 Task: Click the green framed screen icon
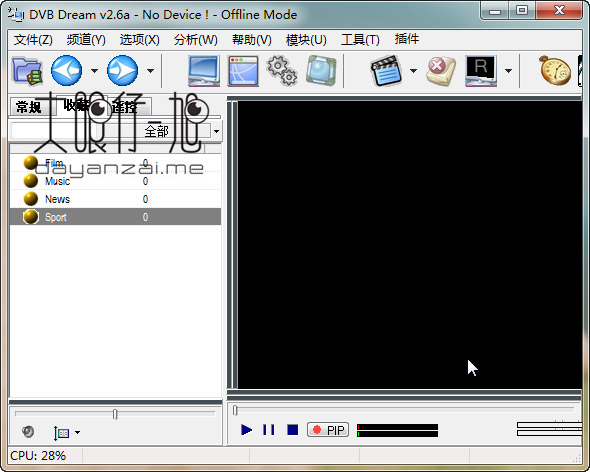coord(321,70)
